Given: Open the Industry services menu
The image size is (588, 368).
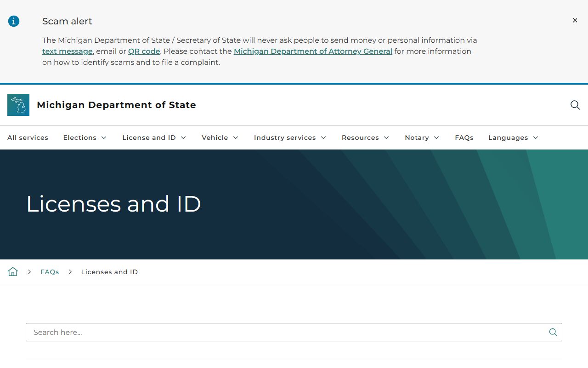Looking at the screenshot, I should [285, 138].
